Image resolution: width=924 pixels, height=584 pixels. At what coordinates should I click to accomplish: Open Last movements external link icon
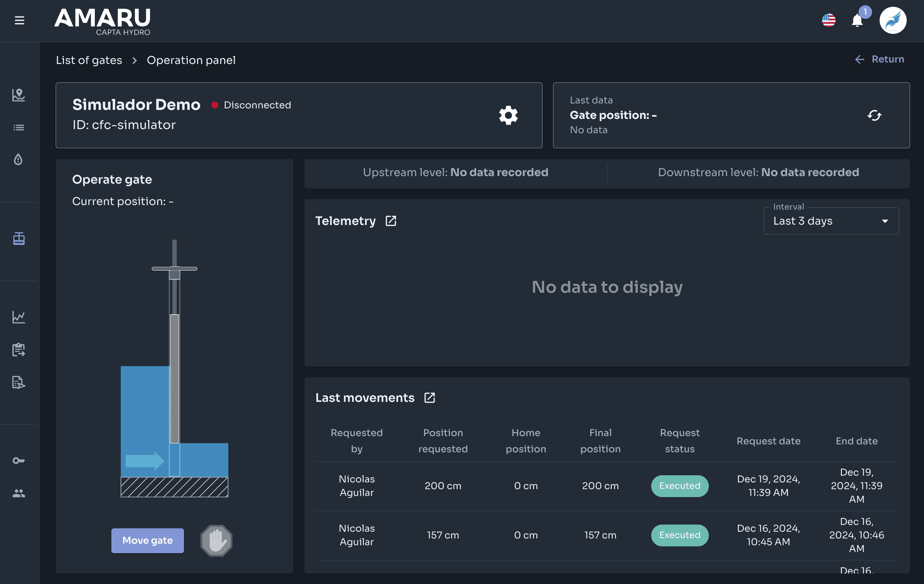pos(430,397)
